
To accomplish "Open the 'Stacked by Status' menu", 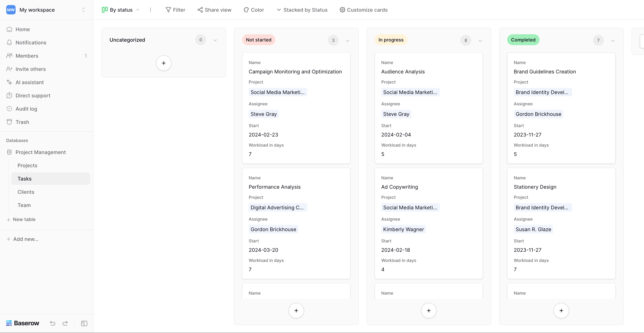I will click(x=302, y=10).
